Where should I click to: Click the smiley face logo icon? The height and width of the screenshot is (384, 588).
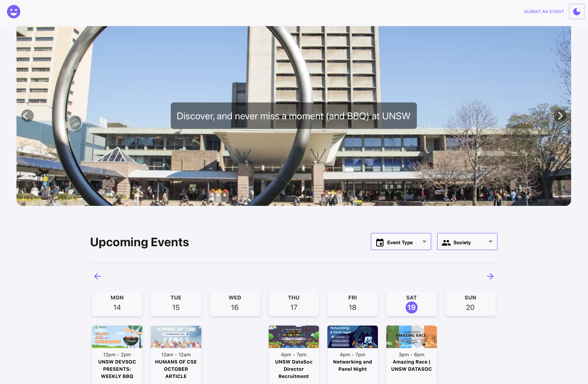coord(14,12)
